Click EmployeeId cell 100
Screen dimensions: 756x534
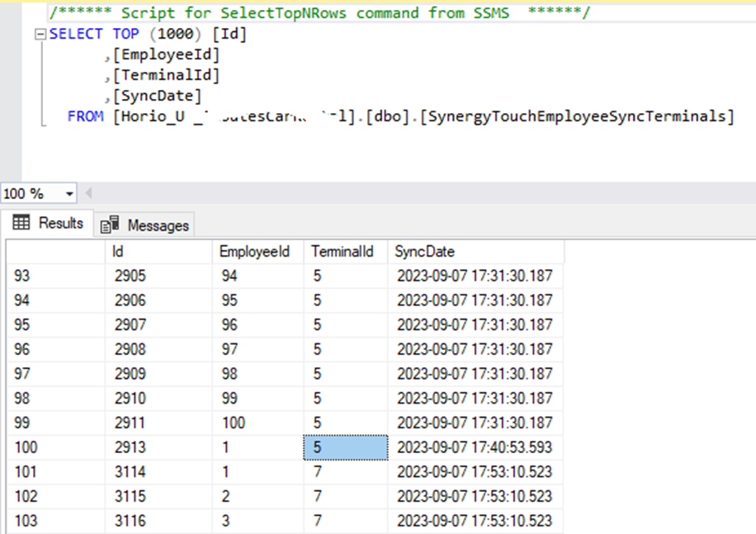tap(258, 423)
